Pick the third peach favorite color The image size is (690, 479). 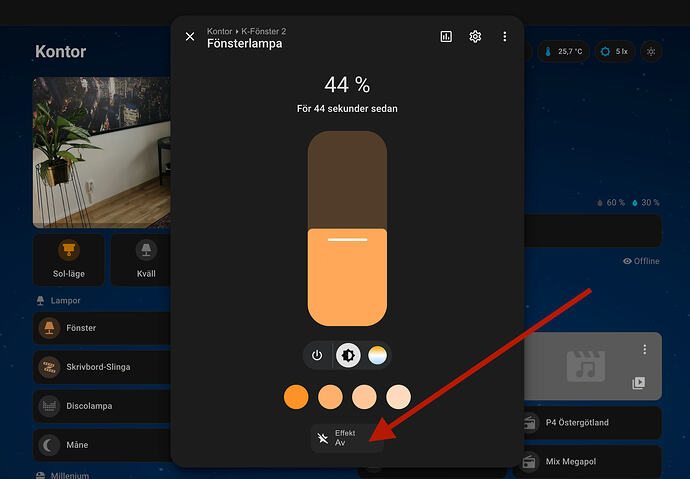click(364, 397)
